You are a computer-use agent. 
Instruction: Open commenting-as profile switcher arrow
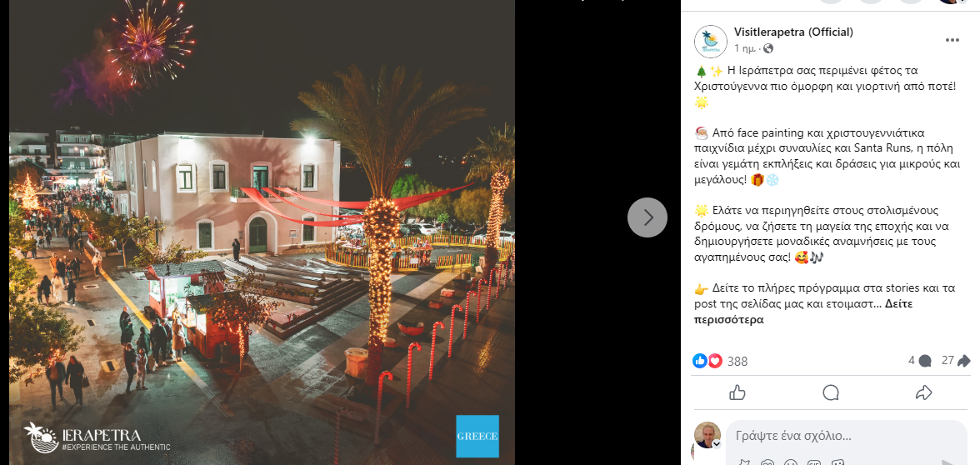pyautogui.click(x=717, y=444)
